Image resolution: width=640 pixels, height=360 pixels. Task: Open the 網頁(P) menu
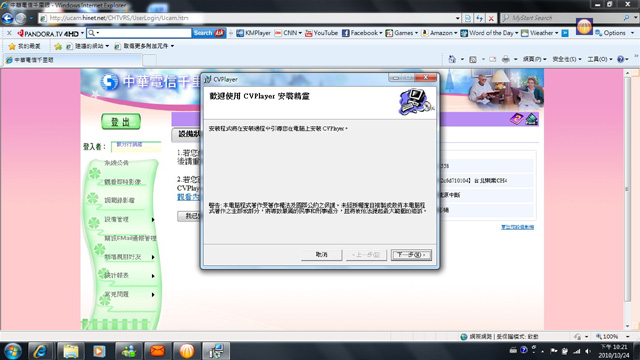click(x=535, y=59)
